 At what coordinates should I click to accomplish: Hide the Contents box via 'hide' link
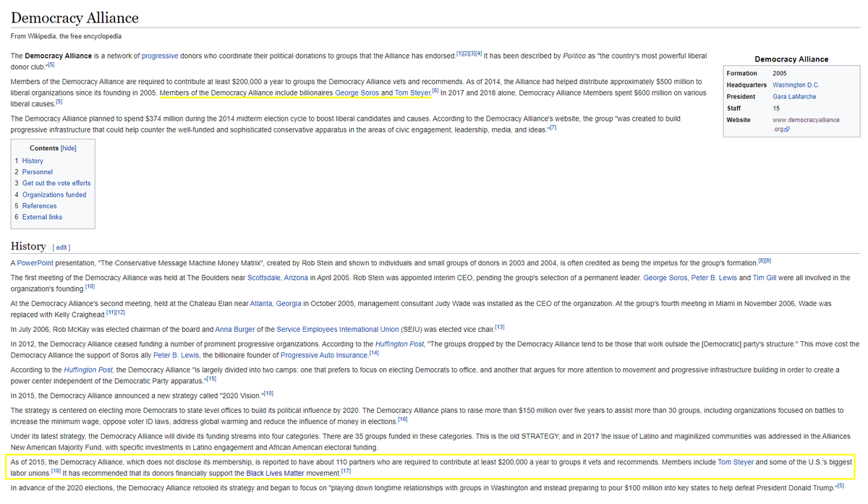[68, 148]
